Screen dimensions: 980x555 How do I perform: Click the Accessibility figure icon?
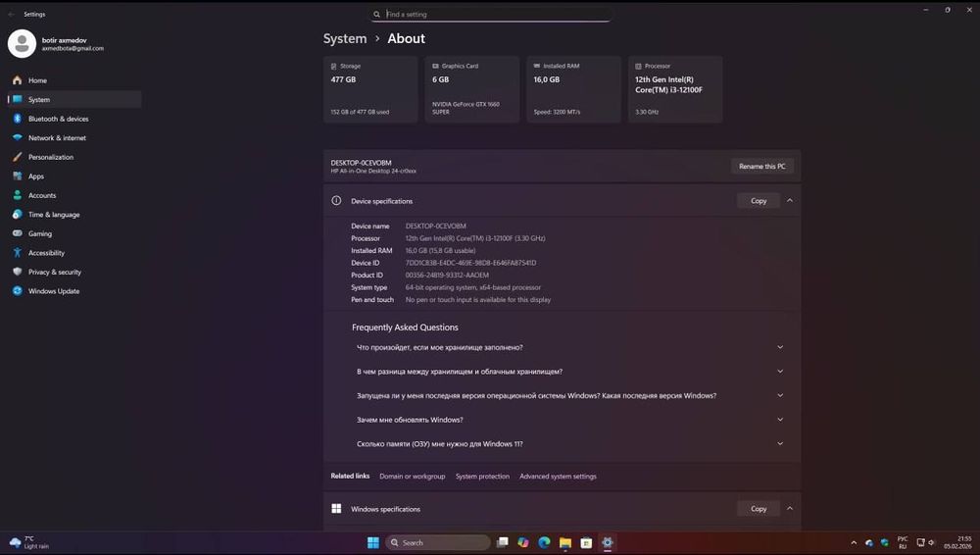tap(18, 253)
